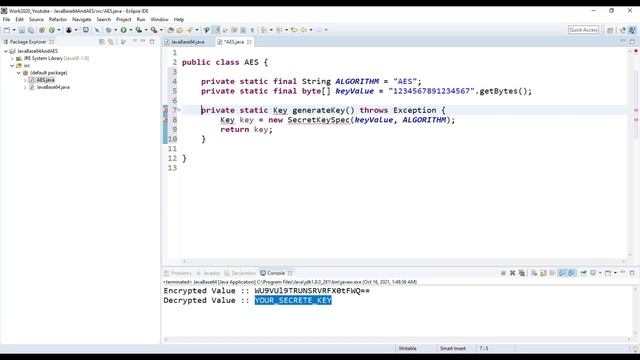Screen dimensions: 640x360
Task: Expand the JavaBase64.java tree arrow
Action: click(25, 87)
